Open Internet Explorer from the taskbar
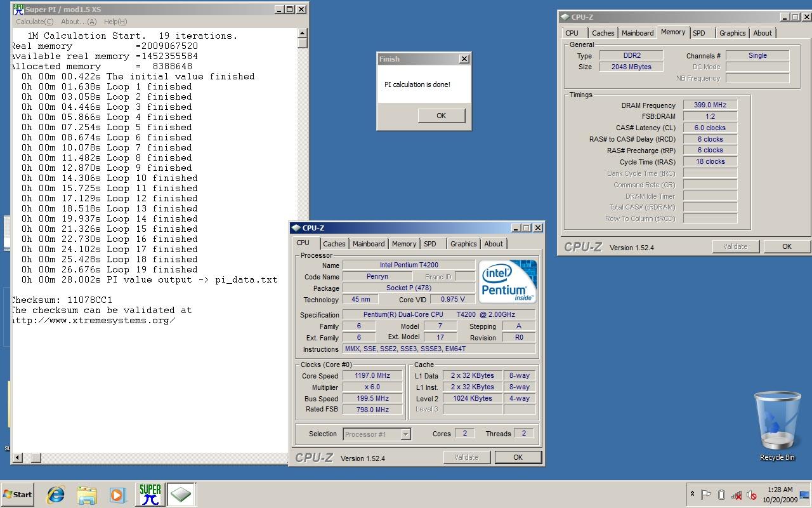The height and width of the screenshot is (508, 812). [x=56, y=495]
